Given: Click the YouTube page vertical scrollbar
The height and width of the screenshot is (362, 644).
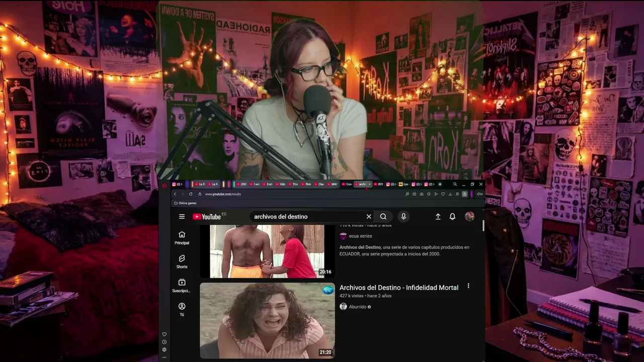Looking at the screenshot, I should point(484,226).
